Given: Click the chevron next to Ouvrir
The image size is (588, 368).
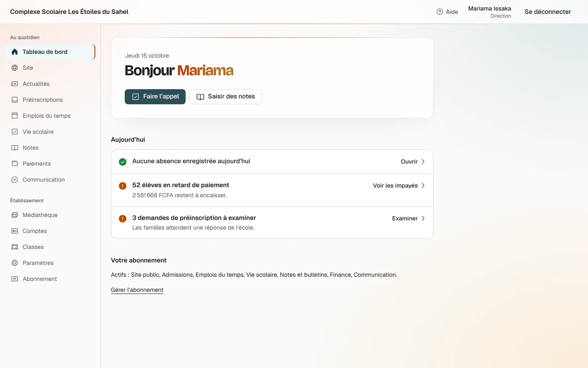Looking at the screenshot, I should [423, 161].
